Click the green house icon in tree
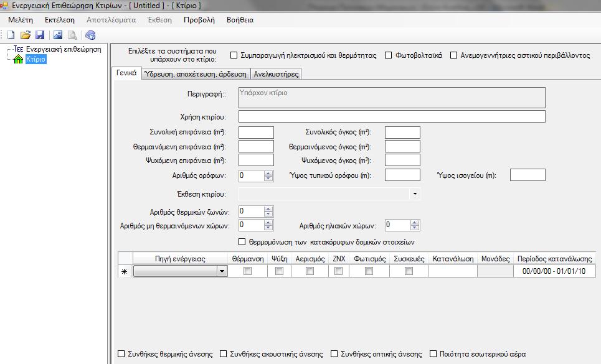 (x=18, y=59)
